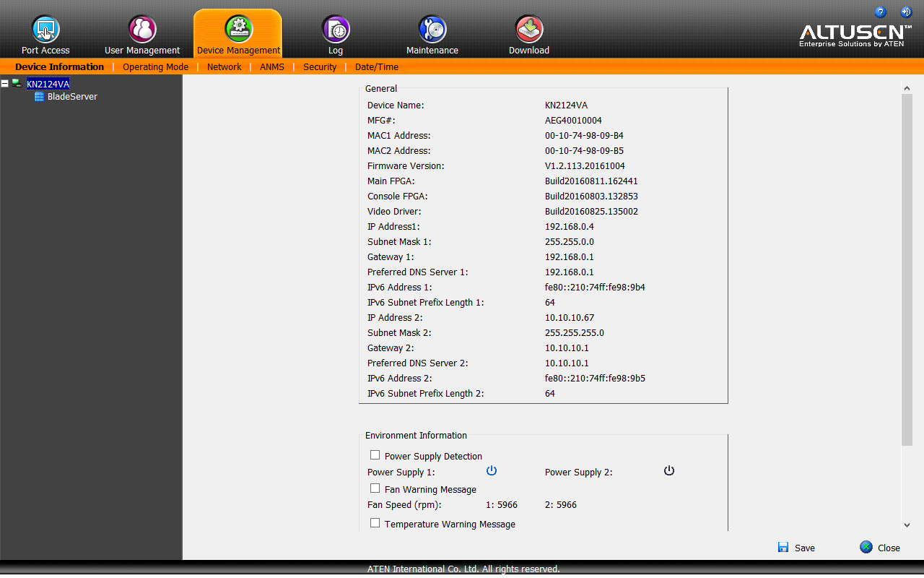924x578 pixels.
Task: Tick the Temperature Warning Message checkbox
Action: 375,523
